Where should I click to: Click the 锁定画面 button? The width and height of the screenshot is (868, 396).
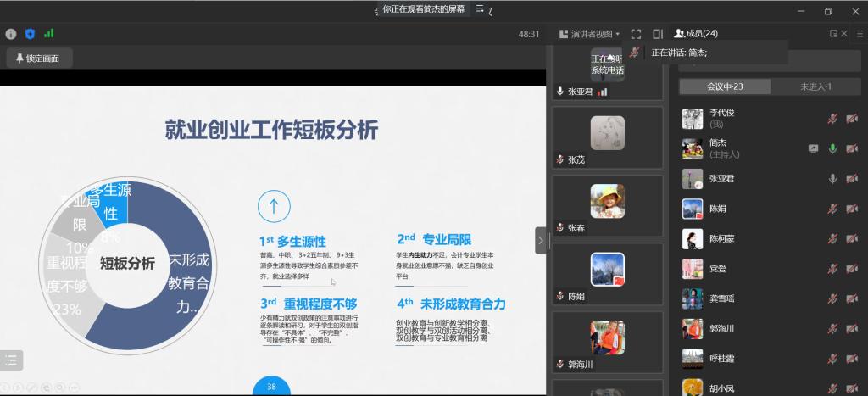click(x=39, y=59)
